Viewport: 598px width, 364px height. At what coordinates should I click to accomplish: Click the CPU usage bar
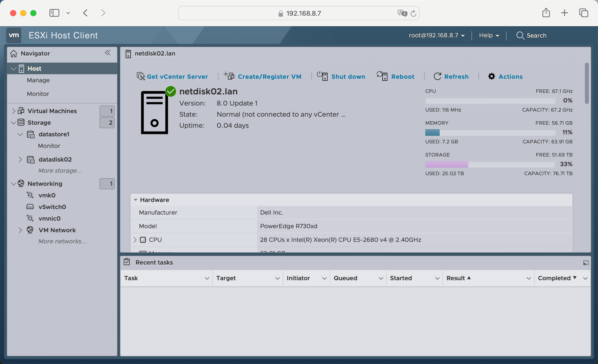(x=490, y=100)
